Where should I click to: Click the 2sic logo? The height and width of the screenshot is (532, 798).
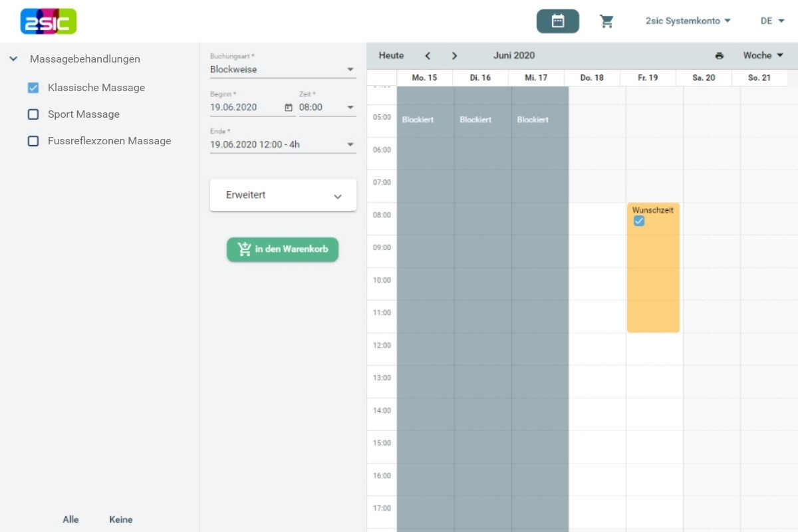click(49, 21)
